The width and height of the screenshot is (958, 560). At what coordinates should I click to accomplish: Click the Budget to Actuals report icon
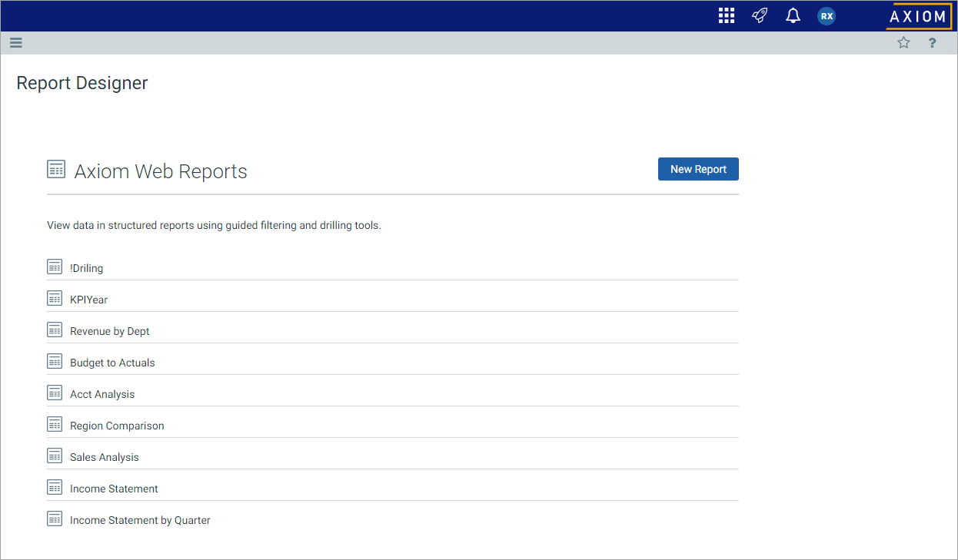55,361
